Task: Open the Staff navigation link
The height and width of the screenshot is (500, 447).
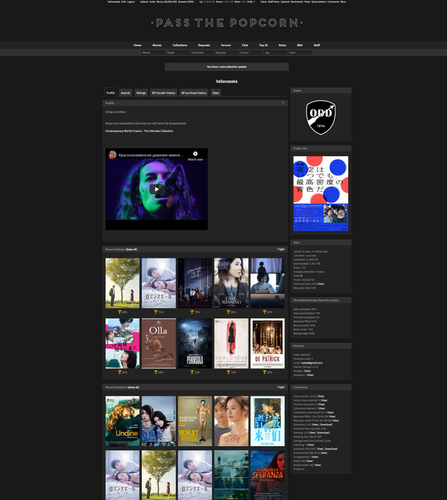Action: tap(317, 45)
